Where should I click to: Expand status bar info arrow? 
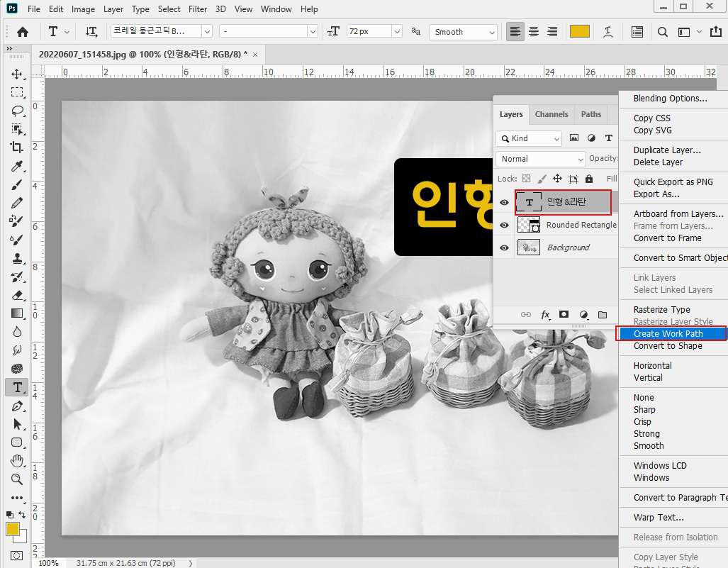[191, 563]
